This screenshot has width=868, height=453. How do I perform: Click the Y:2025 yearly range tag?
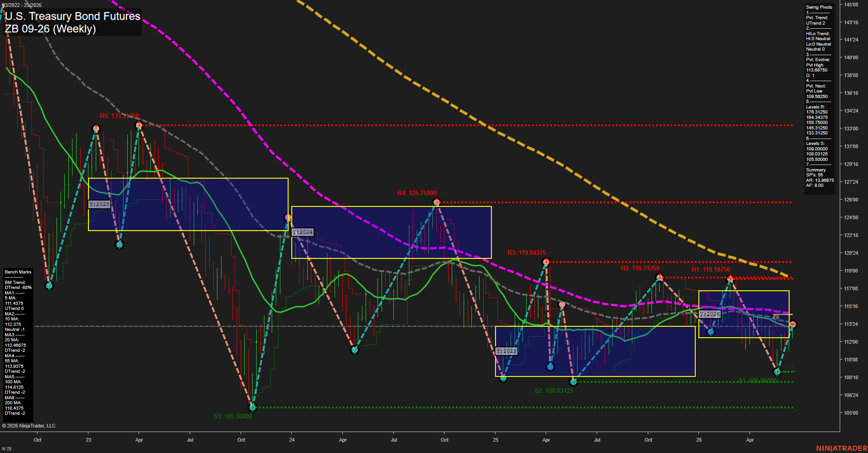[x=506, y=351]
